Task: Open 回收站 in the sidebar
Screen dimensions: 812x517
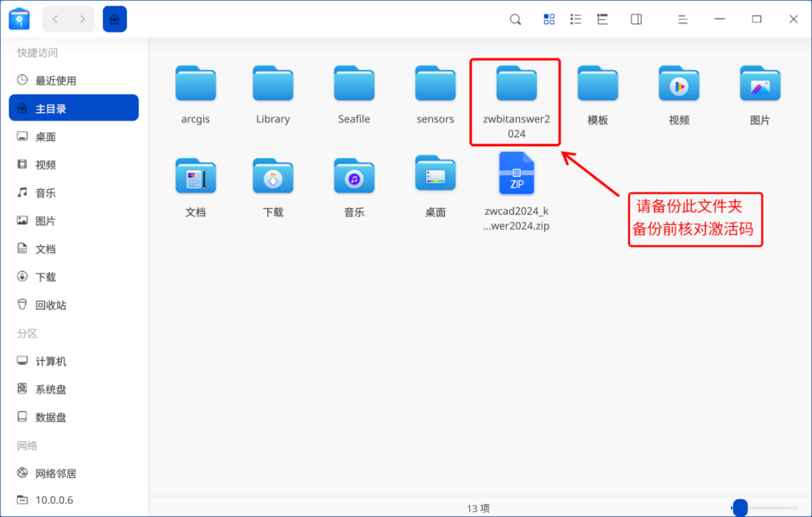Action: pos(73,305)
